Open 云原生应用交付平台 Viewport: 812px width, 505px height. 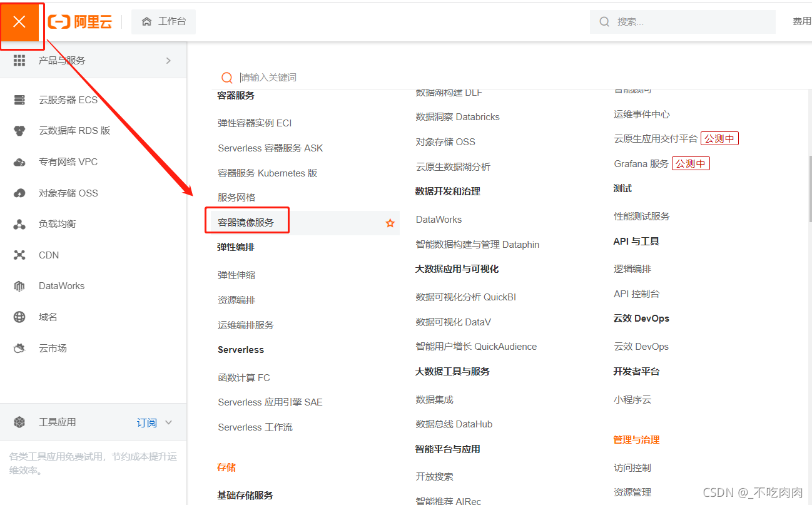656,139
